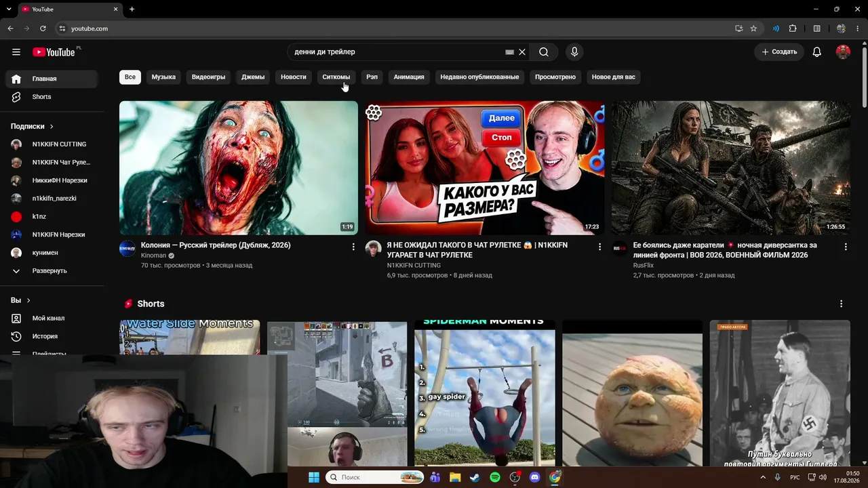Open the browser side panel

[817, 28]
